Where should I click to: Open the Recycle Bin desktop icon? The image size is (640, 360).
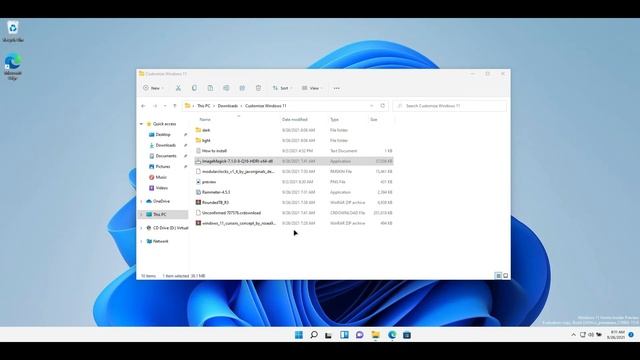[x=13, y=31]
